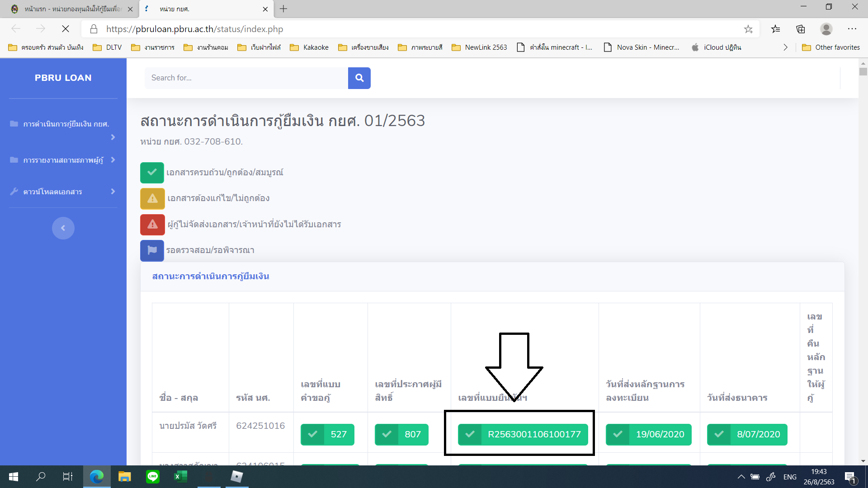The width and height of the screenshot is (868, 488).
Task: Open Excel from the taskbar
Action: [x=180, y=476]
